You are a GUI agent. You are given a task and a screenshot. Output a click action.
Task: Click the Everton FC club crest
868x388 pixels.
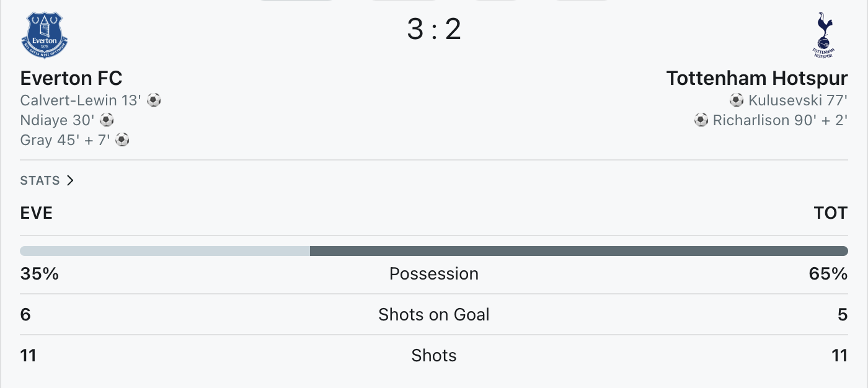click(45, 35)
